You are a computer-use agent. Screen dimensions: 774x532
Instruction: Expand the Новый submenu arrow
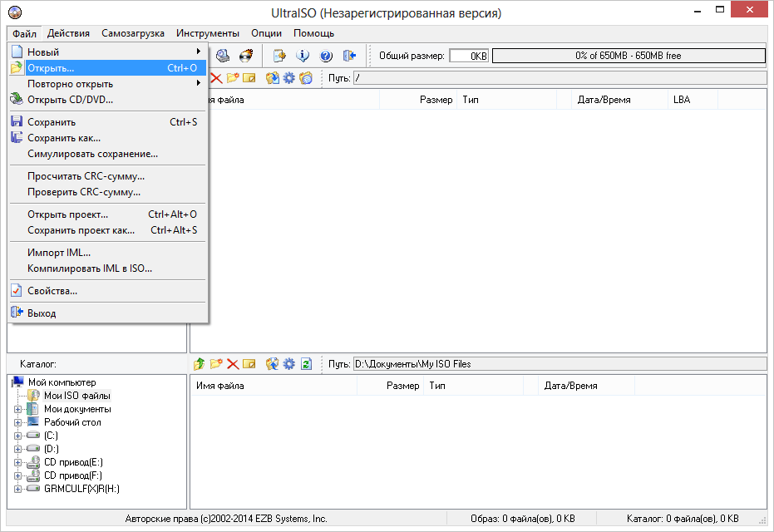[199, 52]
